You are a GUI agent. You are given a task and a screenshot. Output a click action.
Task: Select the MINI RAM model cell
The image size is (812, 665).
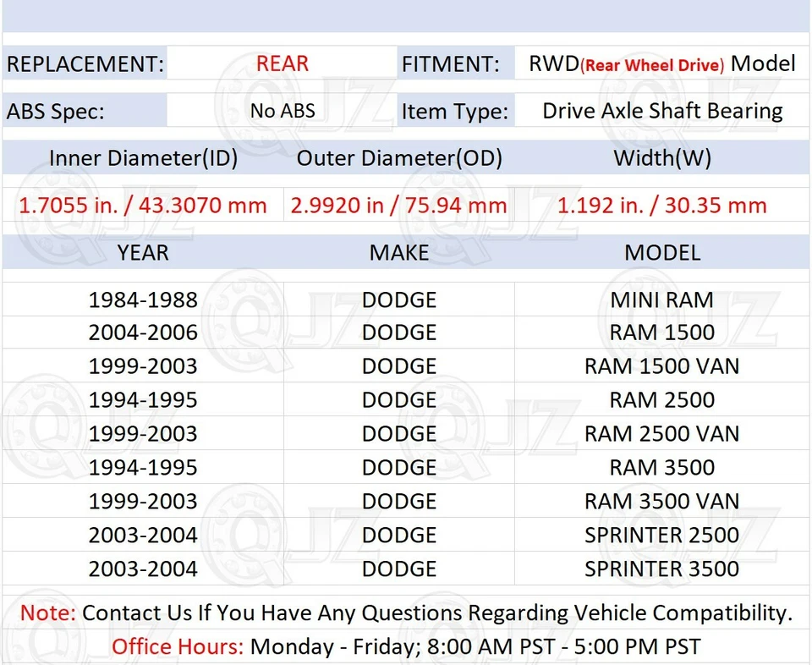coord(661,300)
